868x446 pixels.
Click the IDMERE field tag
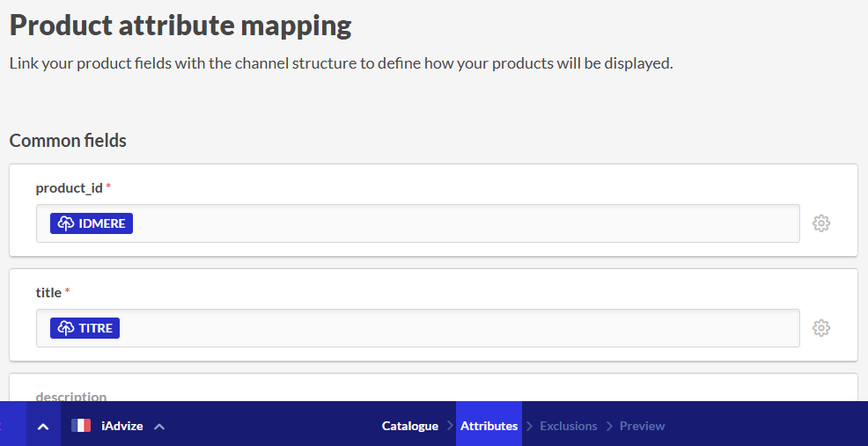click(92, 223)
